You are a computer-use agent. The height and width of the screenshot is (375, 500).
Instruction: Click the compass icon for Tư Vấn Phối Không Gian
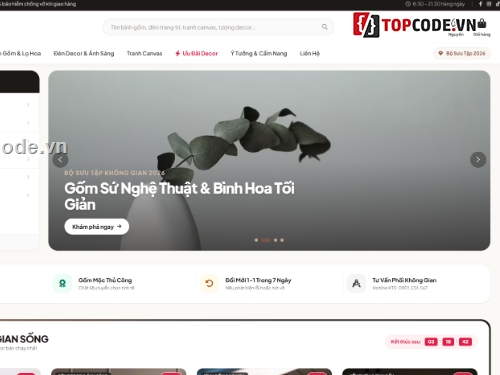(356, 284)
